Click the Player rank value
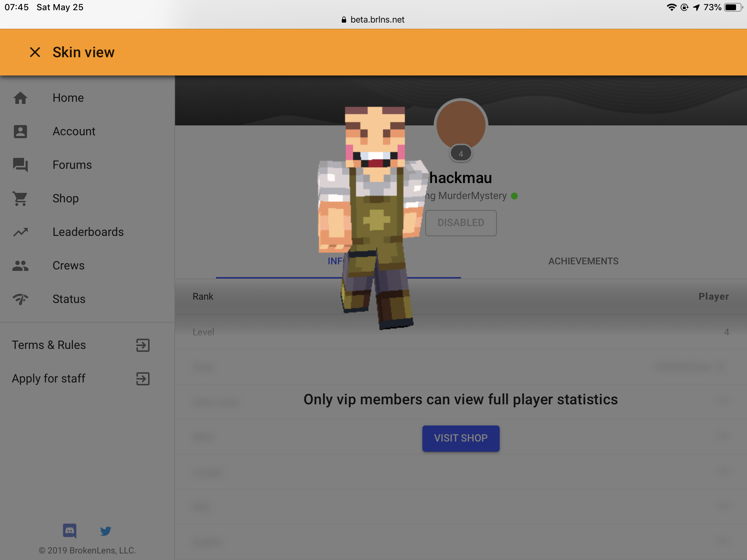This screenshot has height=560, width=747. [713, 296]
